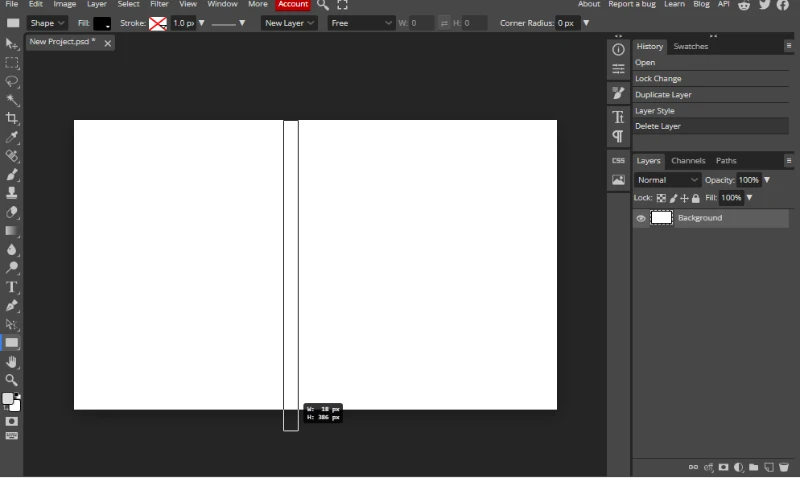The image size is (800, 478).
Task: Open the Properties sliders panel icon
Action: coord(618,68)
